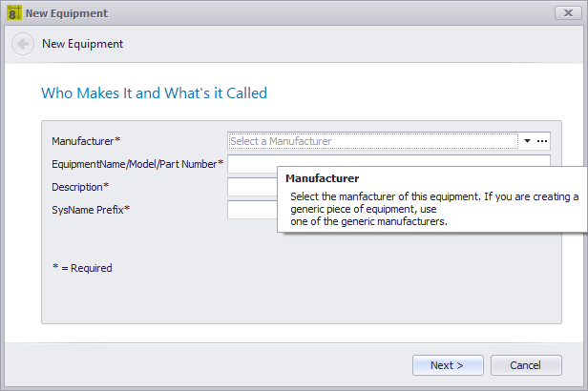Click the New Equipment page header text
This screenshot has height=391, width=588.
82,44
